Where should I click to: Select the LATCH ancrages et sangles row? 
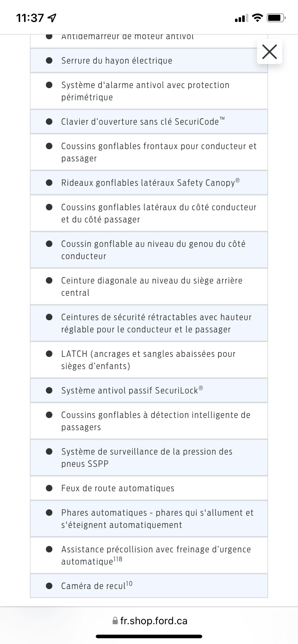point(149,360)
